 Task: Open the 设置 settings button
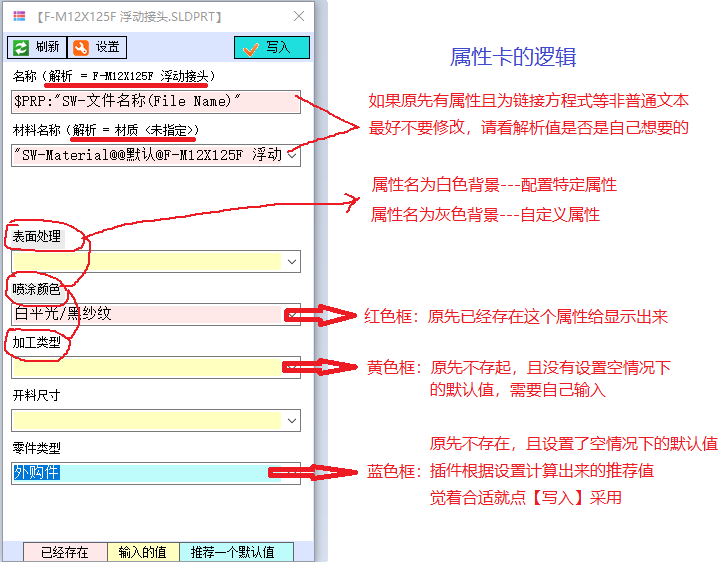coord(97,47)
